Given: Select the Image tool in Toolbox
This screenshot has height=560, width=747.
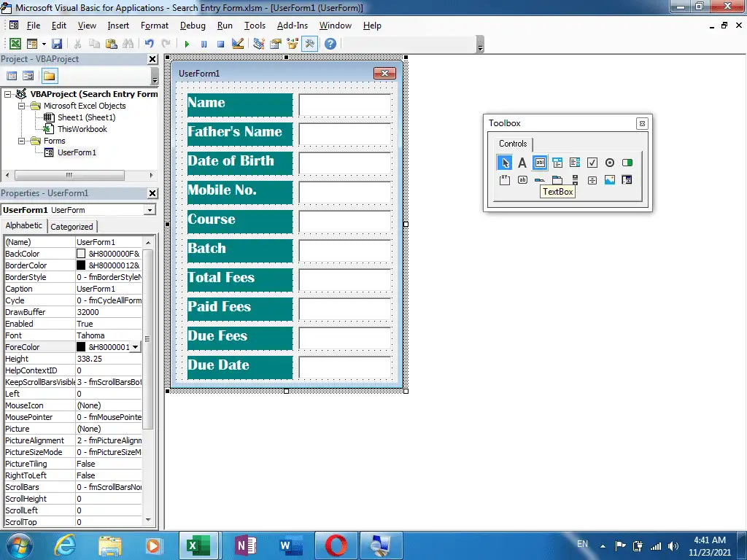Looking at the screenshot, I should click(x=610, y=180).
